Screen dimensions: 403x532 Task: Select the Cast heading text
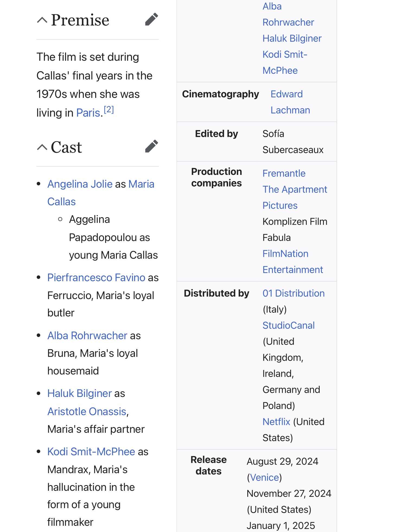(66, 147)
